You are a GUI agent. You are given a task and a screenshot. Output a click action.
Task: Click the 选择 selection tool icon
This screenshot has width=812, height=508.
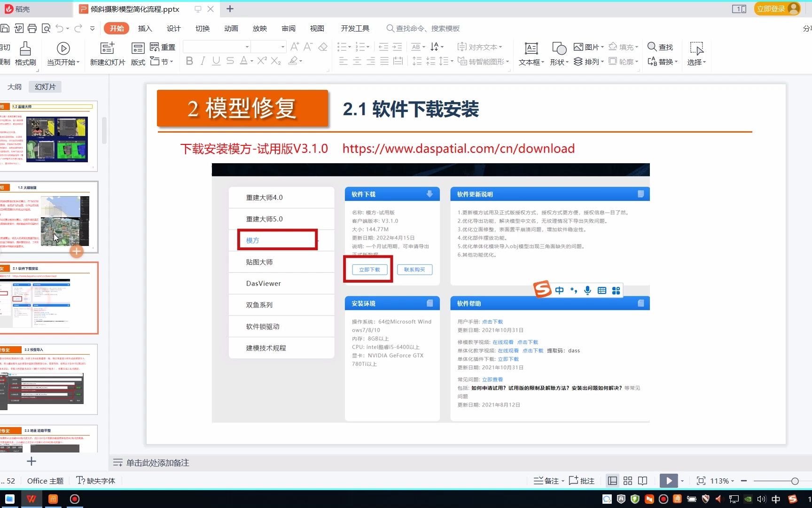(696, 48)
